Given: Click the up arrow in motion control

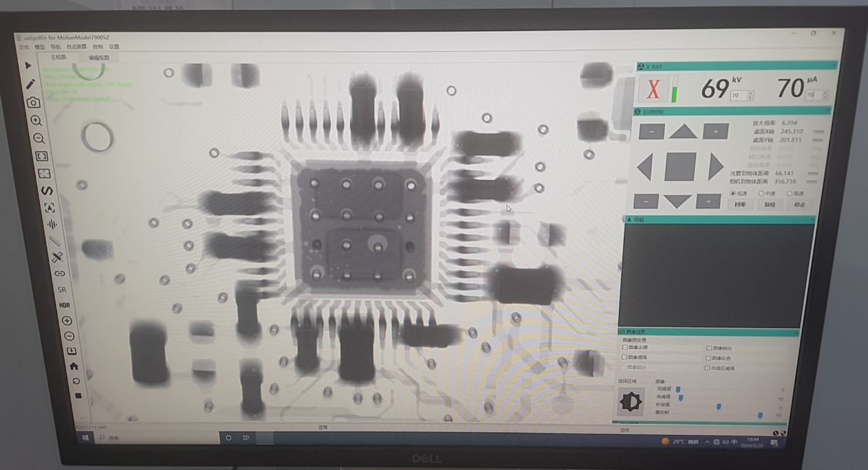Looking at the screenshot, I should (x=683, y=131).
